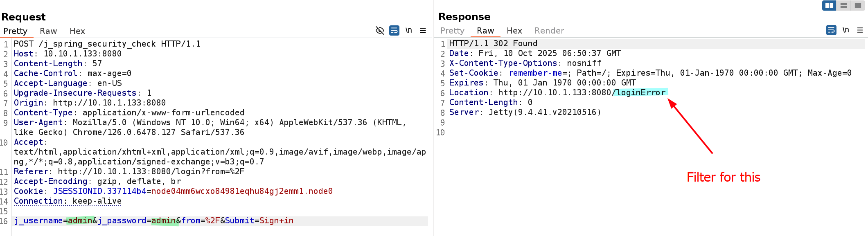Select the side-by-side layout icon
868x236 pixels.
(x=829, y=6)
